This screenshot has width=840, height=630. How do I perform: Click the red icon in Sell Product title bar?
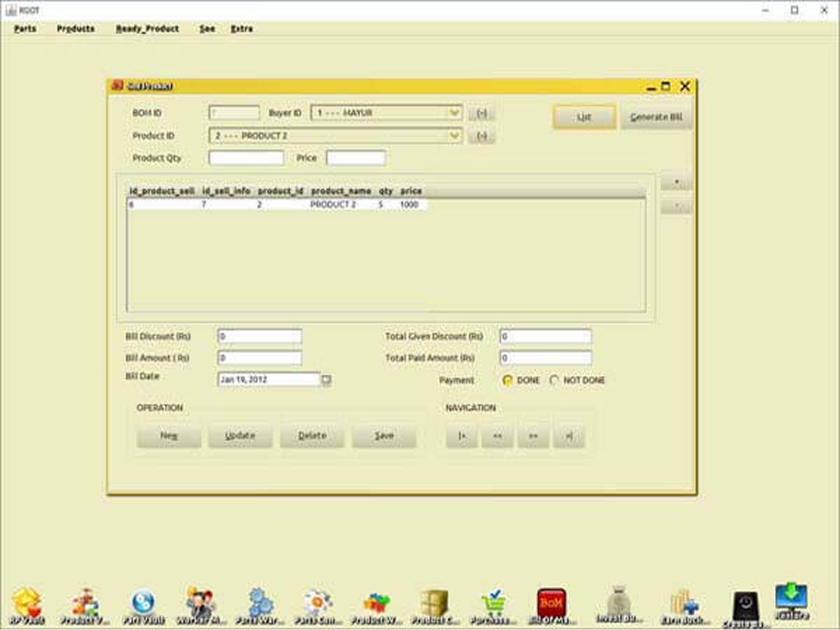[x=117, y=85]
